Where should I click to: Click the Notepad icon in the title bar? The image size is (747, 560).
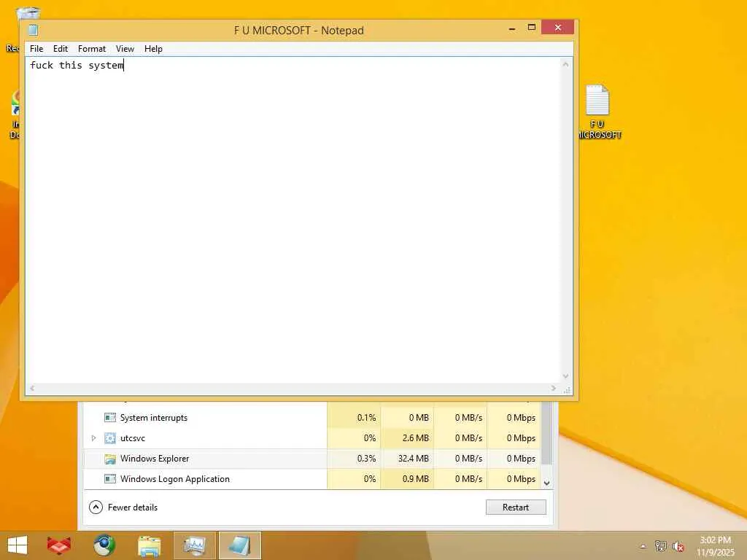click(33, 30)
